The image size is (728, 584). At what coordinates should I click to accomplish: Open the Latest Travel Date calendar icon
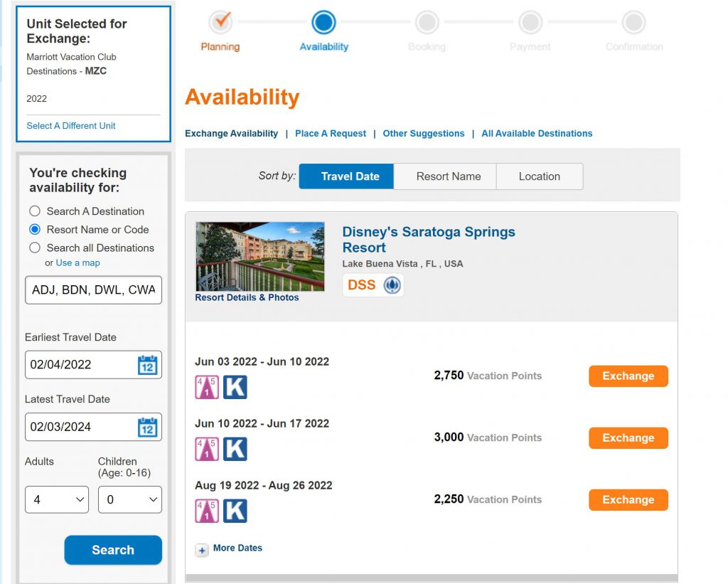click(x=147, y=427)
